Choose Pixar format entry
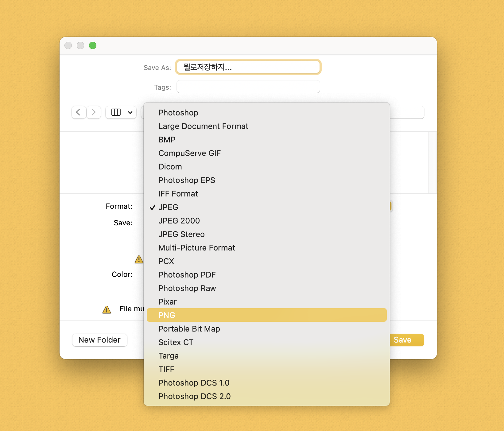Screen dimensions: 504x431 coord(266,302)
